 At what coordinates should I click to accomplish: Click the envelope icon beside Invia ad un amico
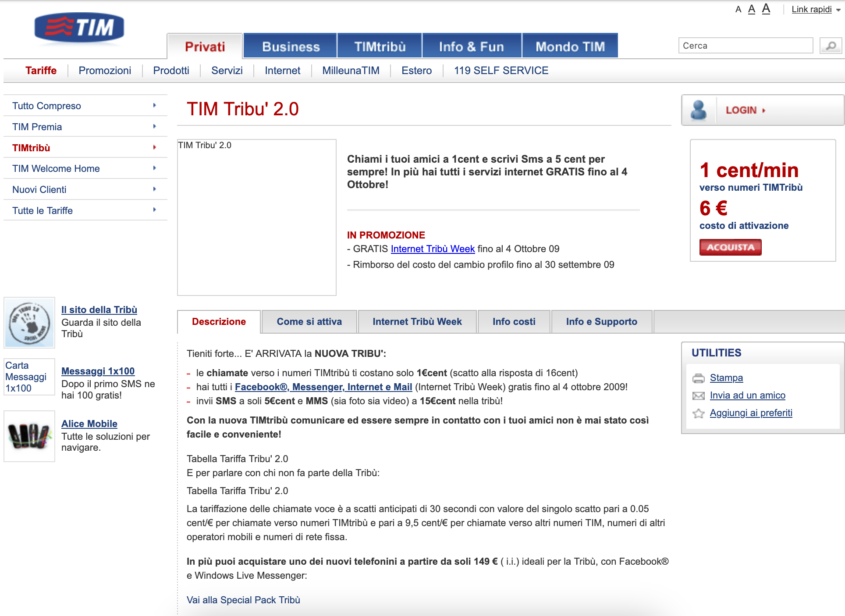(x=699, y=396)
